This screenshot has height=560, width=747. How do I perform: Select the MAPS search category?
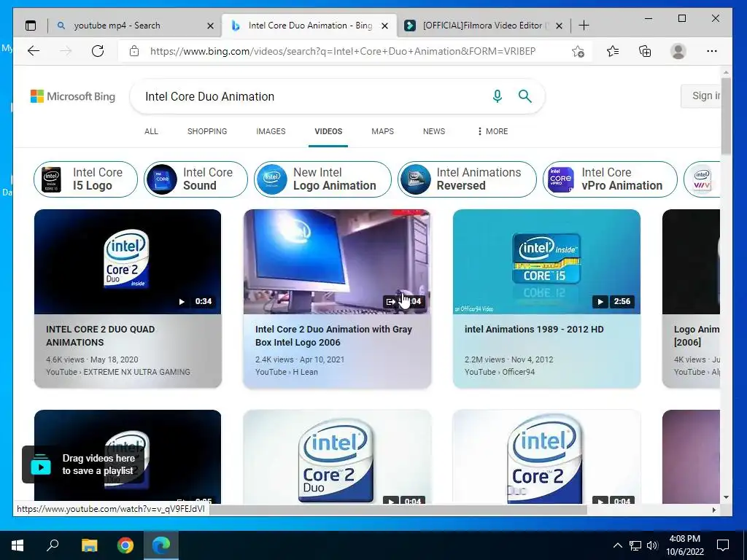click(x=382, y=131)
